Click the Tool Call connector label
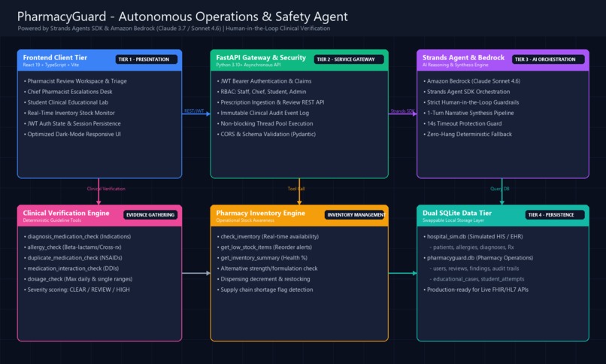606x364 pixels. 296,189
